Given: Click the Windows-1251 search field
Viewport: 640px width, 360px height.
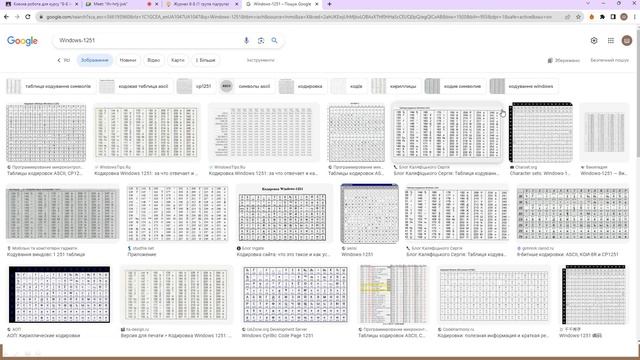Looking at the screenshot, I should [x=149, y=40].
